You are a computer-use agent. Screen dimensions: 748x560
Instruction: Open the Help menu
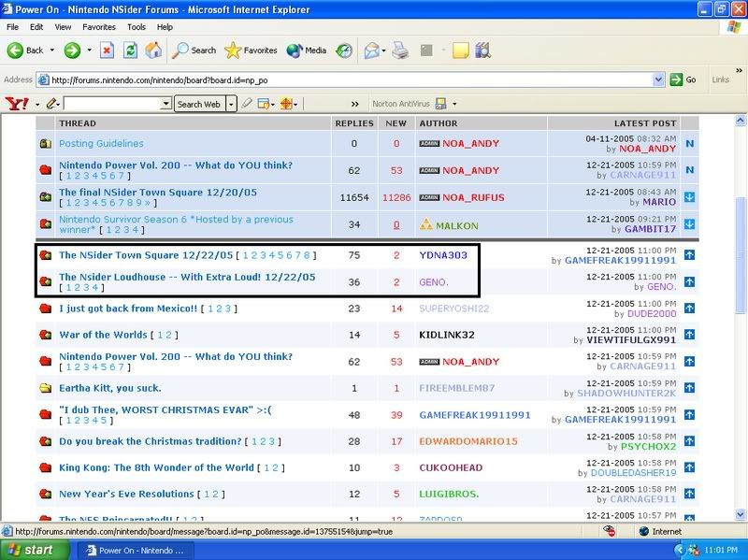coord(165,27)
